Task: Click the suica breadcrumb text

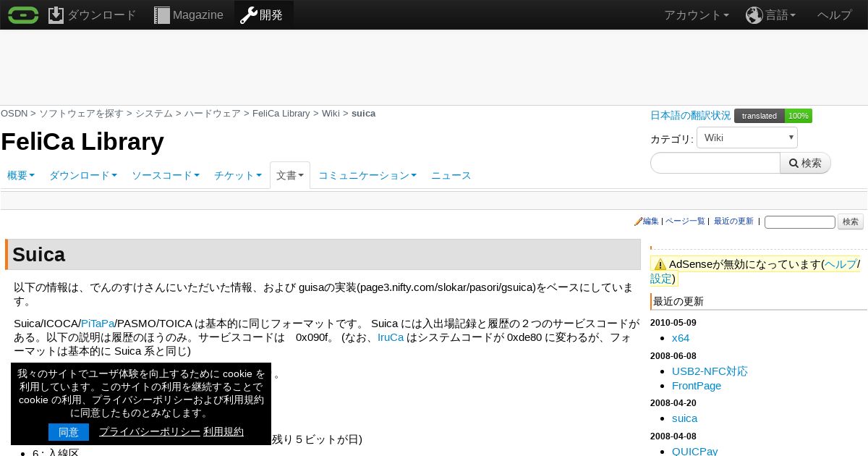Action: click(x=363, y=114)
